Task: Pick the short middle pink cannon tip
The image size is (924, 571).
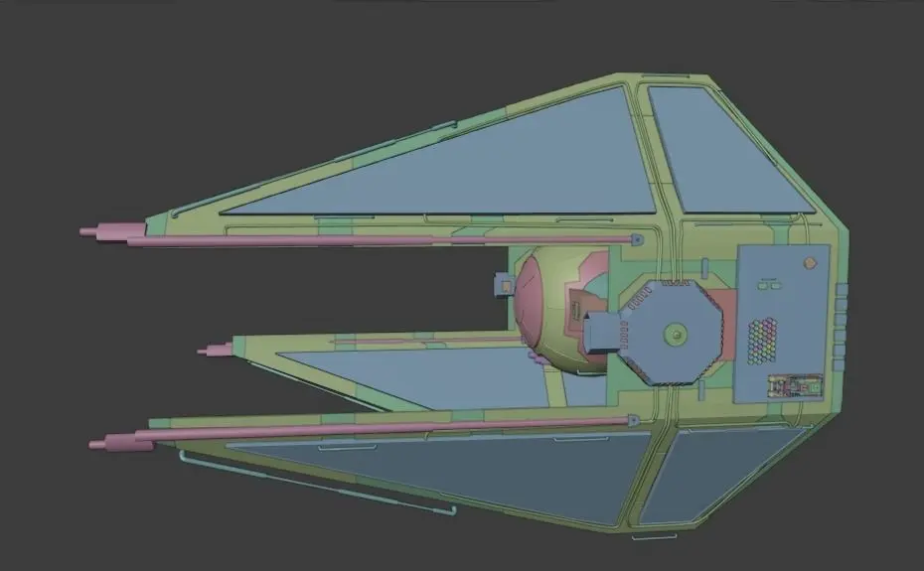Action: pos(216,350)
